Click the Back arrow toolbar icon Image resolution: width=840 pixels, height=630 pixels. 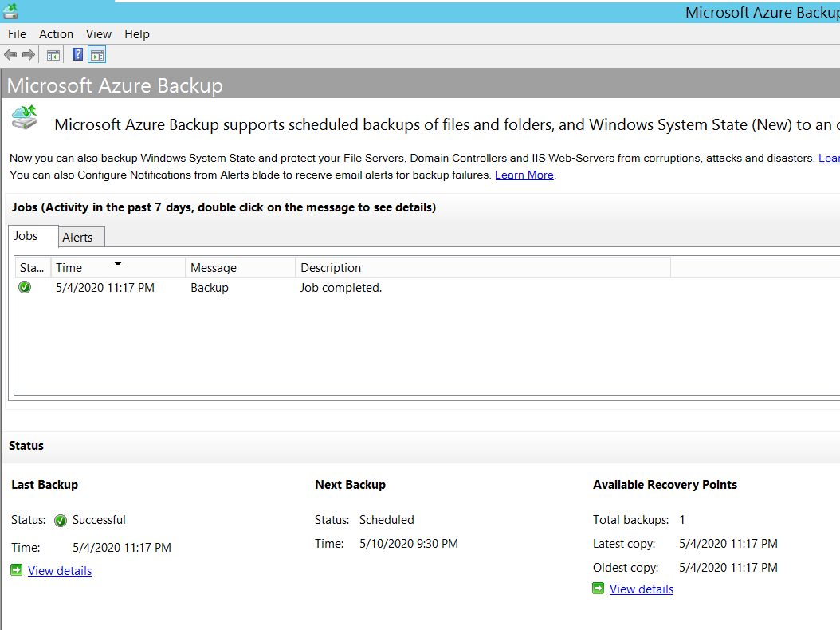point(10,55)
